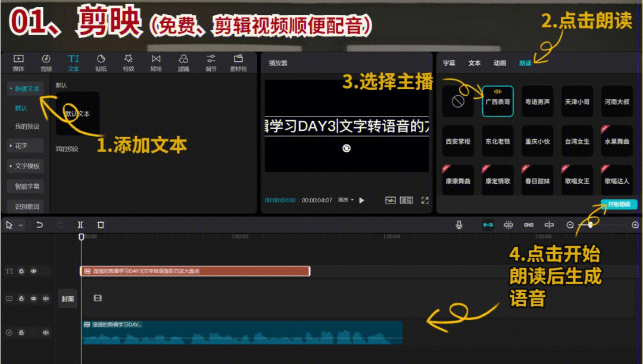Select the 水果舞曲 voice
This screenshot has height=364, width=643.
(x=617, y=141)
